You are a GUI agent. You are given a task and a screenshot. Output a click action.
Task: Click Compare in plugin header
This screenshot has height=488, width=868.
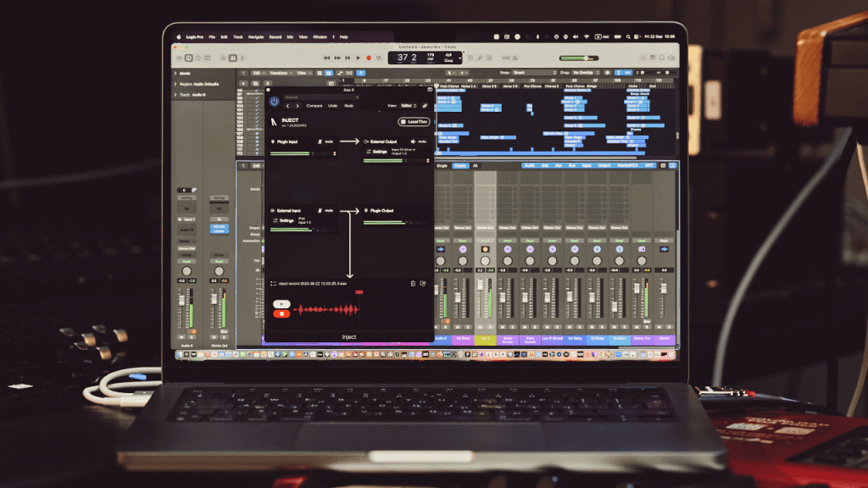pyautogui.click(x=314, y=106)
